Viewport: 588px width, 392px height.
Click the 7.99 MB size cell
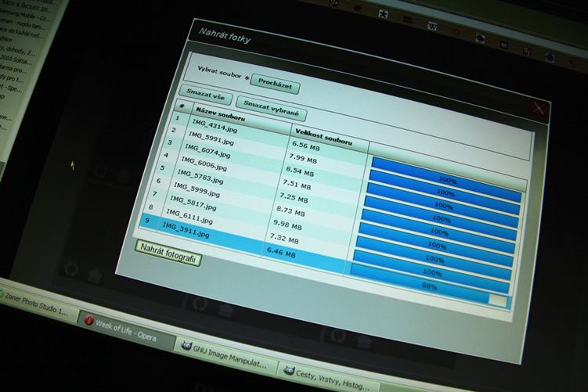303,159
